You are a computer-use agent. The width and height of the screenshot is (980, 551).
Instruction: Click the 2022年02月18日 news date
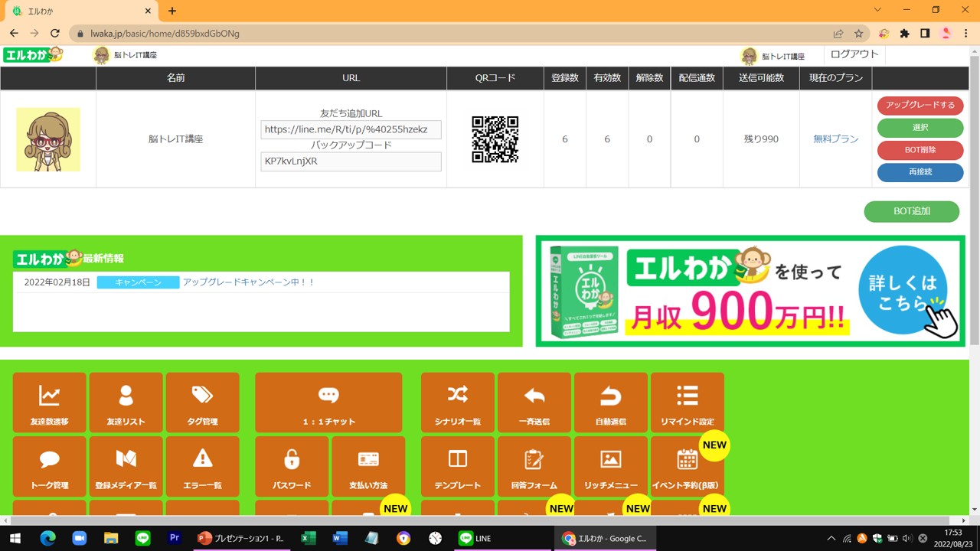pos(57,282)
